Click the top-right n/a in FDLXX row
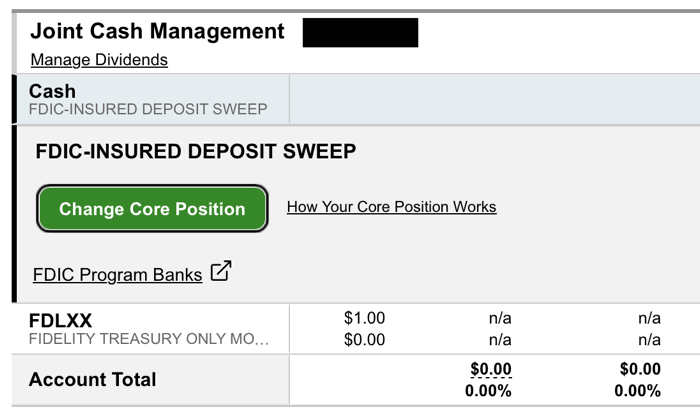This screenshot has height=420, width=700. pos(649,318)
